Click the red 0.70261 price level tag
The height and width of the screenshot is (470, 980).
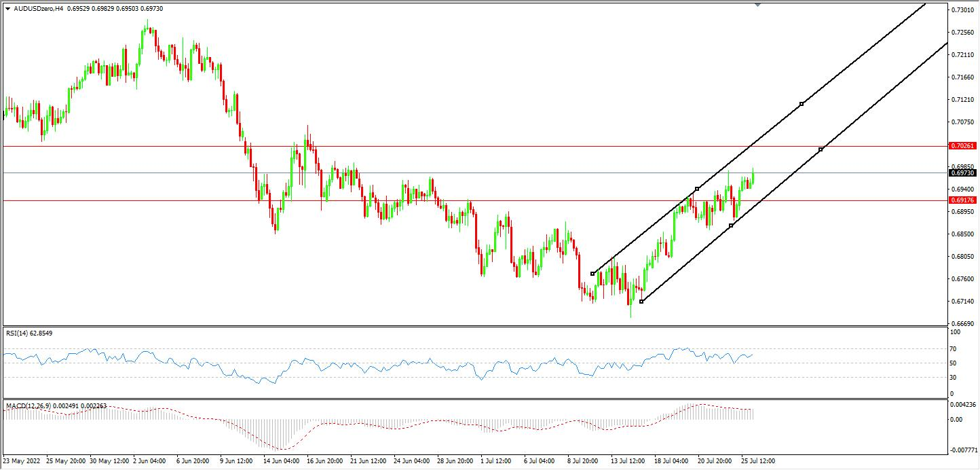click(962, 146)
